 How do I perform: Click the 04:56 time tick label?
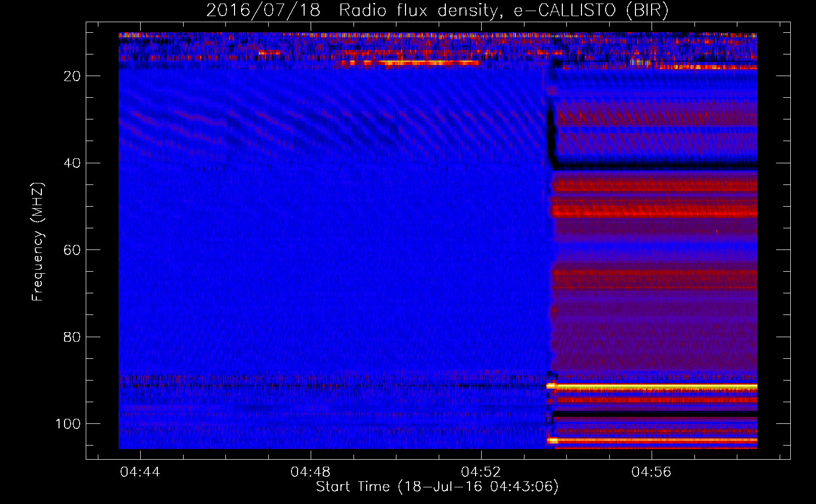click(652, 472)
